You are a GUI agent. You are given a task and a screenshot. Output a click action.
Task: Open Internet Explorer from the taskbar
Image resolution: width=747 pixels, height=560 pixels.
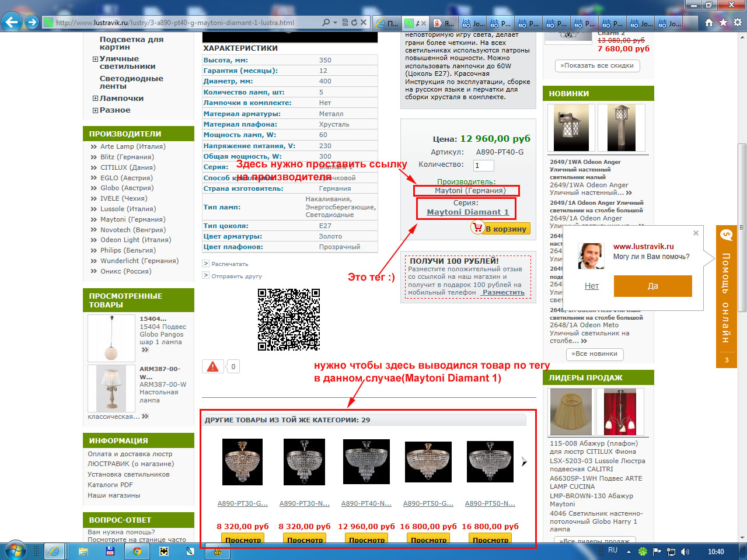(54, 551)
